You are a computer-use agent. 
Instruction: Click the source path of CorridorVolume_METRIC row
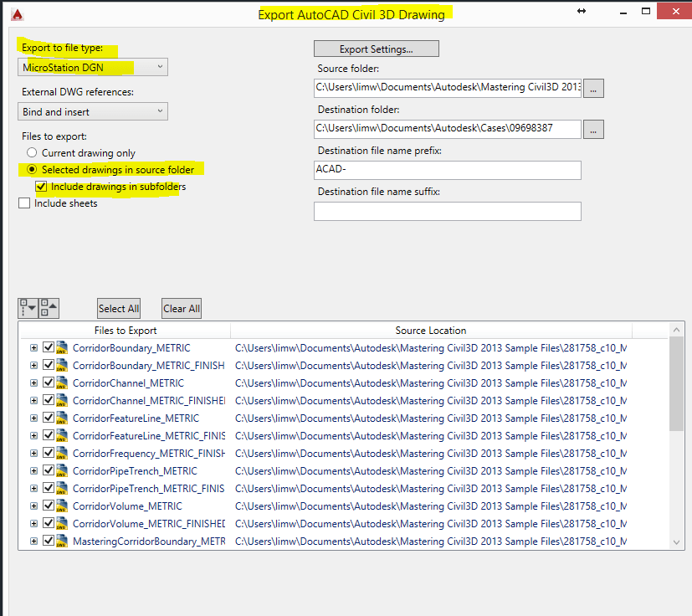(431, 506)
